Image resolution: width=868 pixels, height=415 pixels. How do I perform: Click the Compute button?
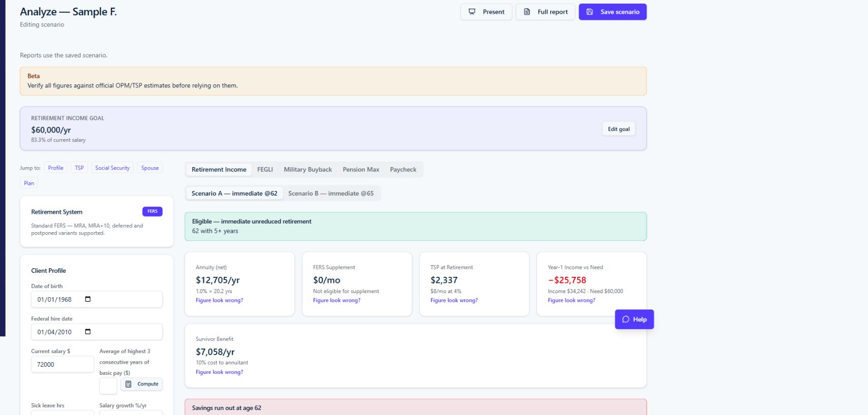pyautogui.click(x=142, y=384)
